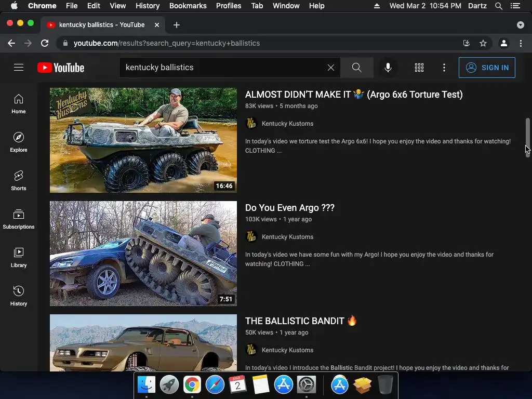Click the gold Trans Am thumbnail
This screenshot has width=532, height=399.
143,343
